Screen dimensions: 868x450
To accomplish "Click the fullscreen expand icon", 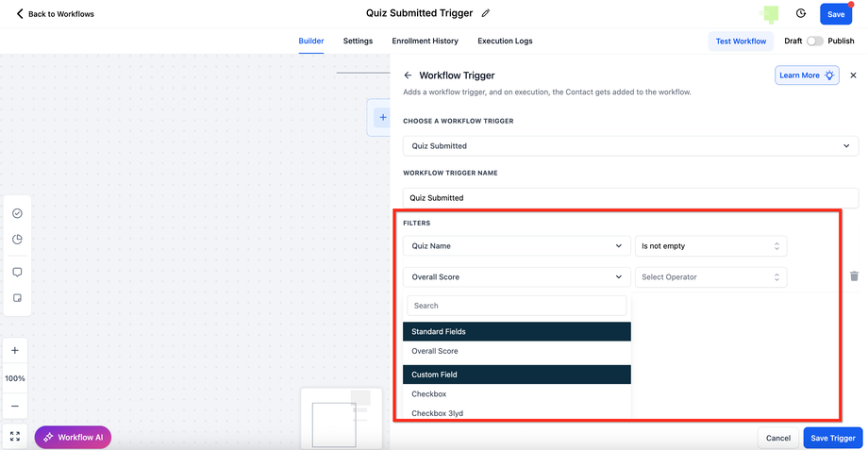I will pos(15,437).
